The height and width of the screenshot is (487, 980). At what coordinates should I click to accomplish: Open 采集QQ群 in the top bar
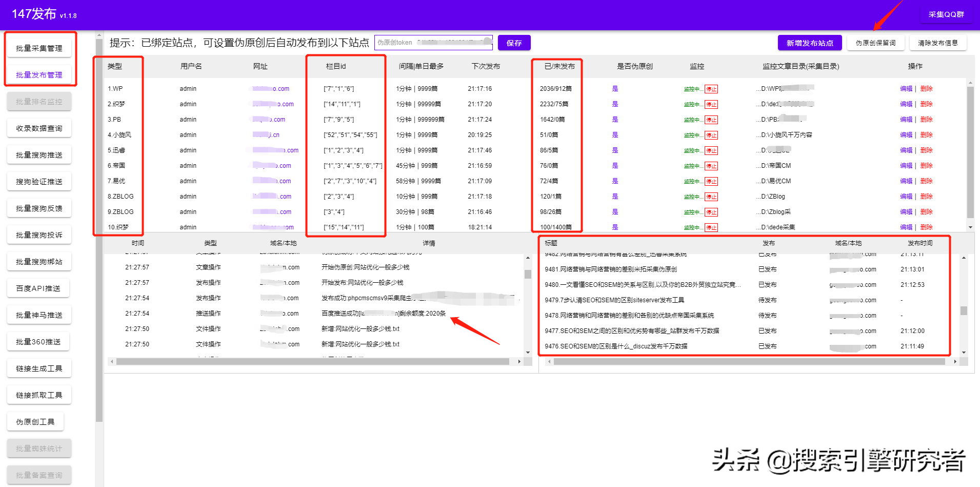click(946, 14)
